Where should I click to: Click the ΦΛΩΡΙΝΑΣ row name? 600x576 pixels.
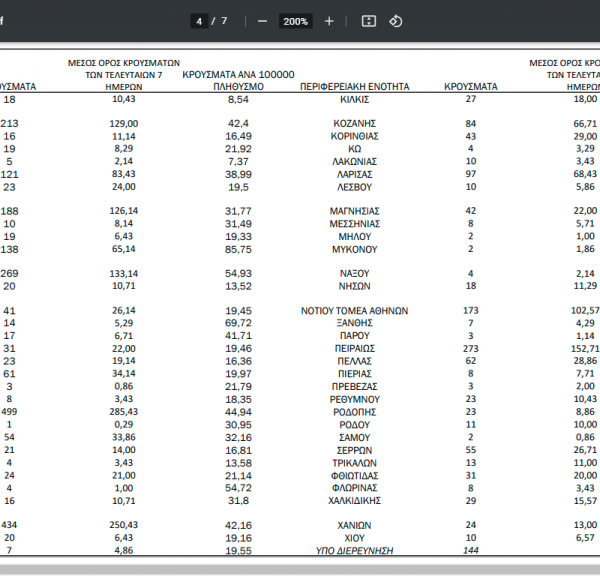point(355,488)
